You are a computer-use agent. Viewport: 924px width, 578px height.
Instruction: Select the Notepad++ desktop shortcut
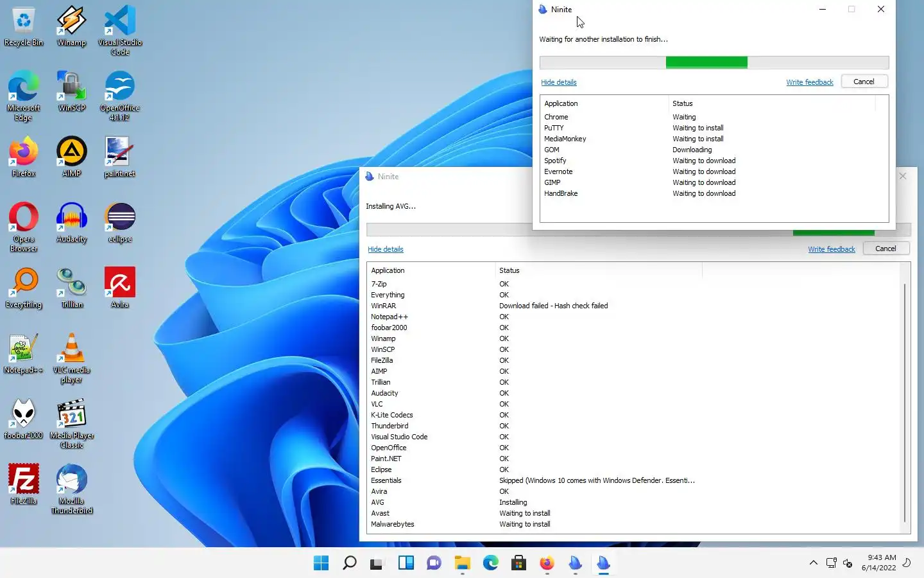tap(24, 354)
